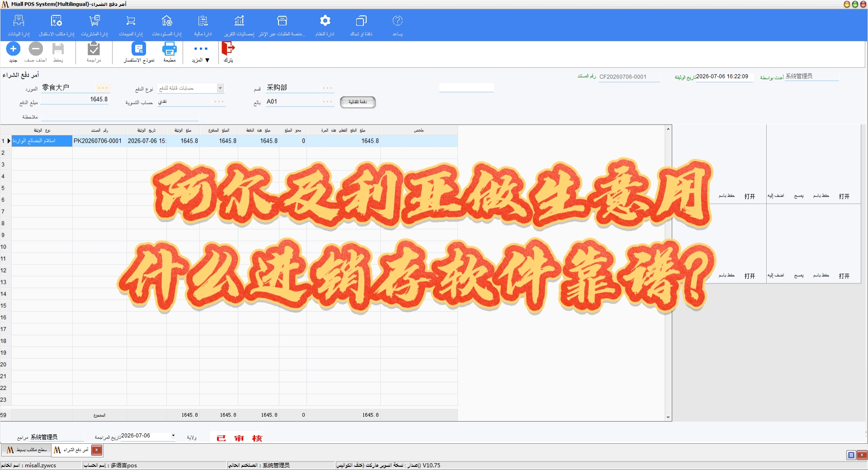Image resolution: width=868 pixels, height=470 pixels.
Task: Close the Purchase Payment Order tab
Action: 97,450
